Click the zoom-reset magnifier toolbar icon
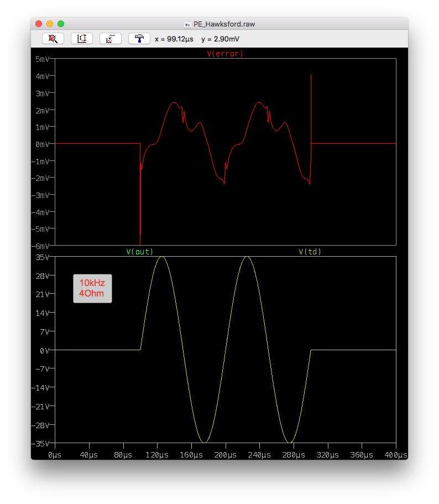 [x=53, y=39]
